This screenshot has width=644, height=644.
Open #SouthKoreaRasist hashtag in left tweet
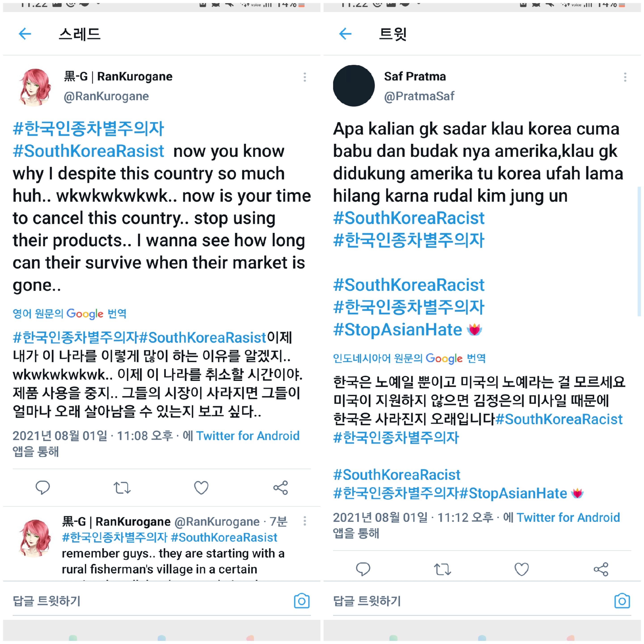tap(88, 151)
